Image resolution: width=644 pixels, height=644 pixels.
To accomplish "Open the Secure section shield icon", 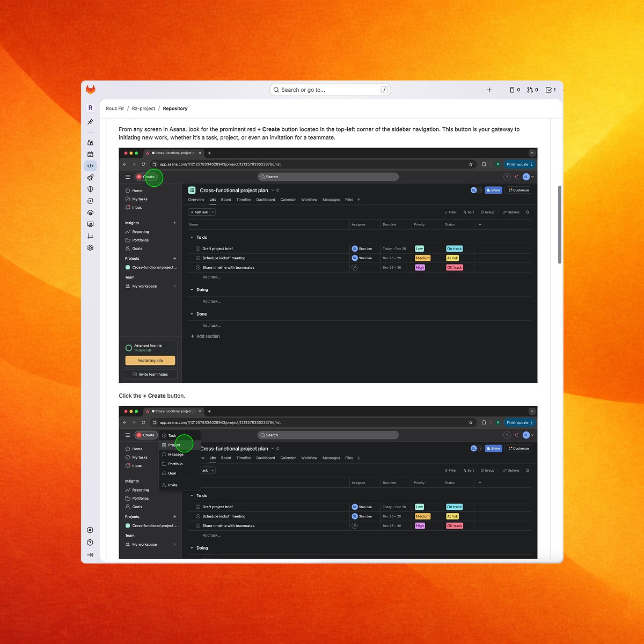I will coord(90,189).
